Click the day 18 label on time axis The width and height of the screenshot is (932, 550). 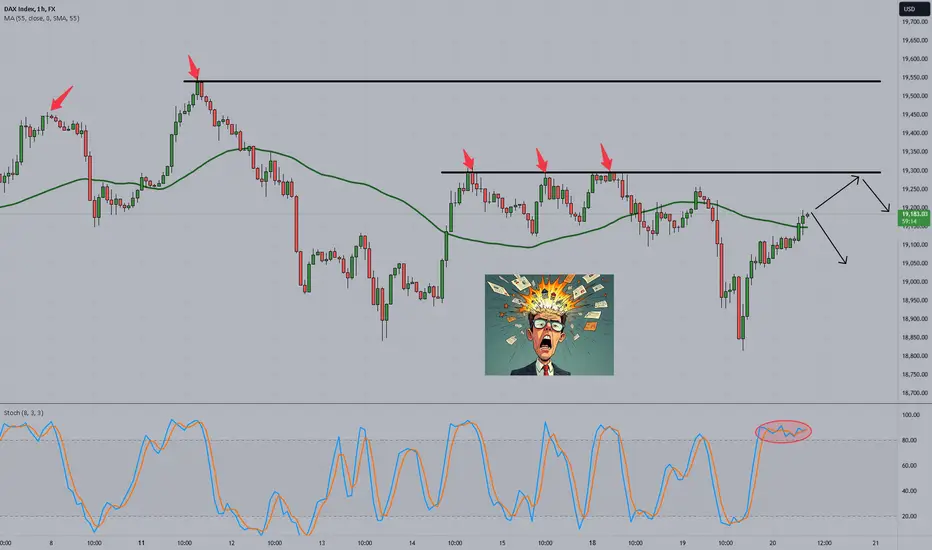[592, 543]
